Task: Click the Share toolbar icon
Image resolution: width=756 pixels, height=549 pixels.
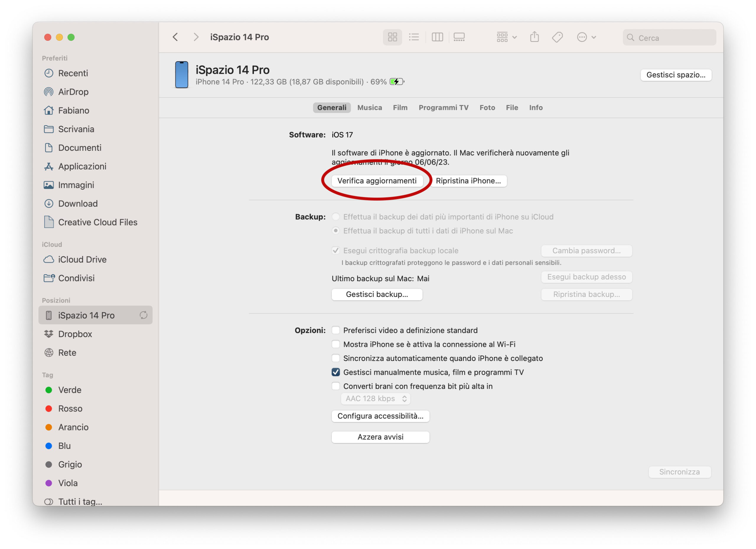Action: pos(534,37)
